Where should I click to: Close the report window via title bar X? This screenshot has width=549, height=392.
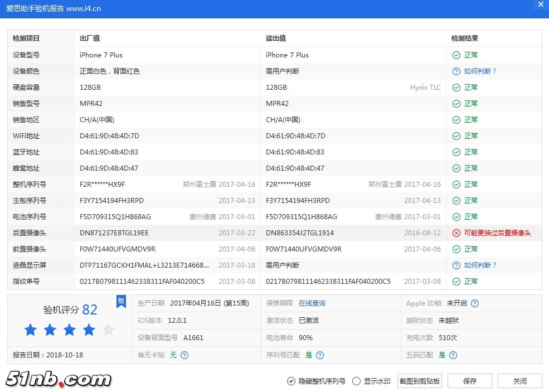point(541,5)
